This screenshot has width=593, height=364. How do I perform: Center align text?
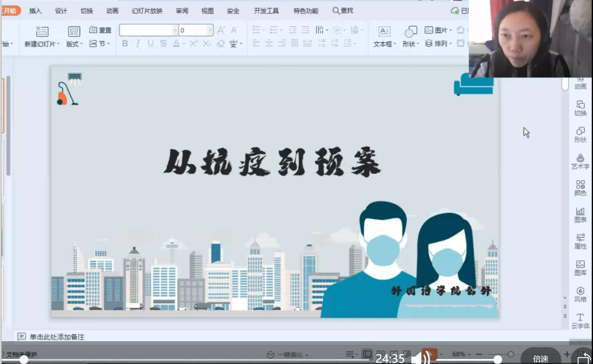[x=269, y=43]
